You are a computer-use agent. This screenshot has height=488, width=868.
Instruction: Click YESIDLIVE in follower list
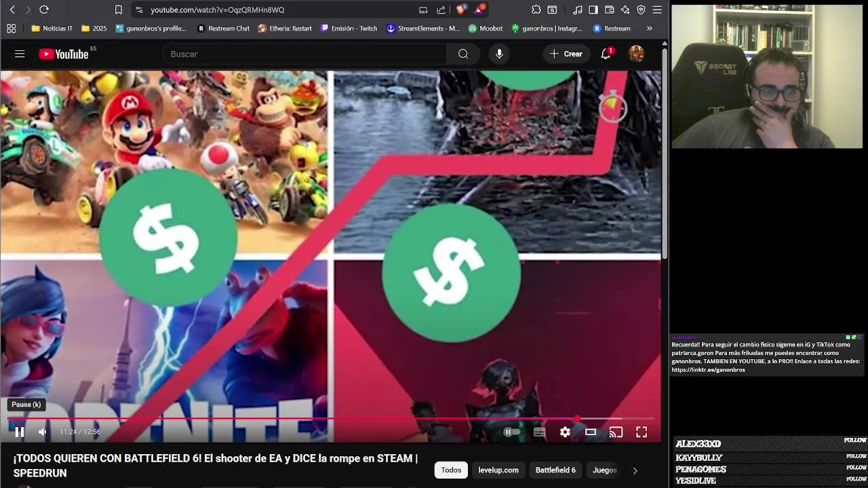coord(696,481)
